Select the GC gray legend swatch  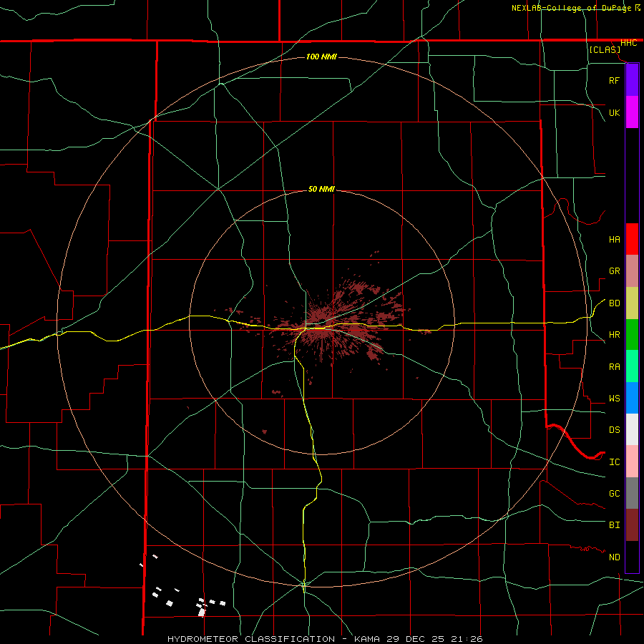pyautogui.click(x=632, y=493)
